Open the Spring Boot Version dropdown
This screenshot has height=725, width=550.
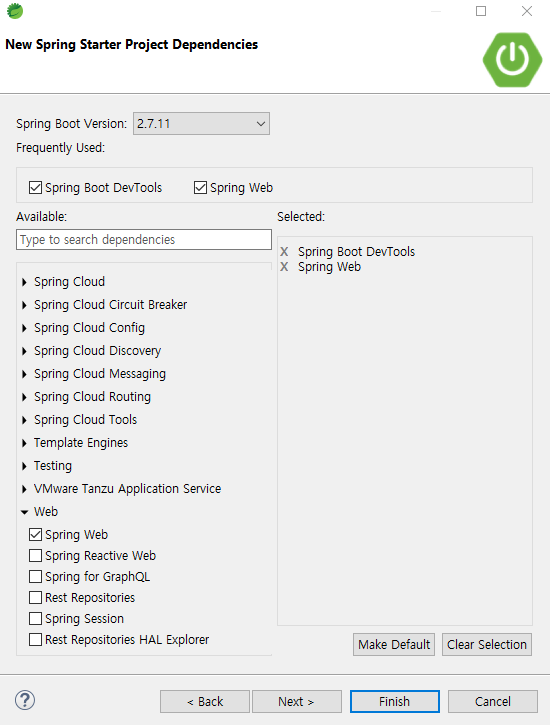202,124
